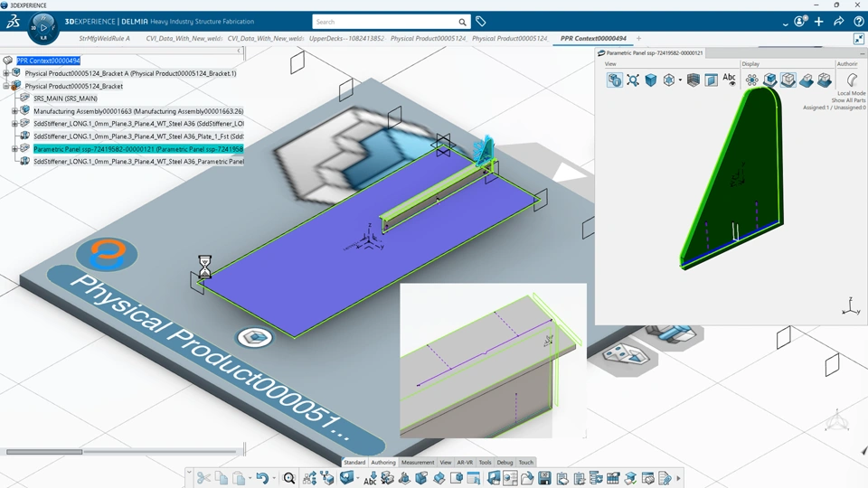The image size is (868, 488).
Task: Toggle the highlighted ghost cube display mode
Action: [x=788, y=80]
